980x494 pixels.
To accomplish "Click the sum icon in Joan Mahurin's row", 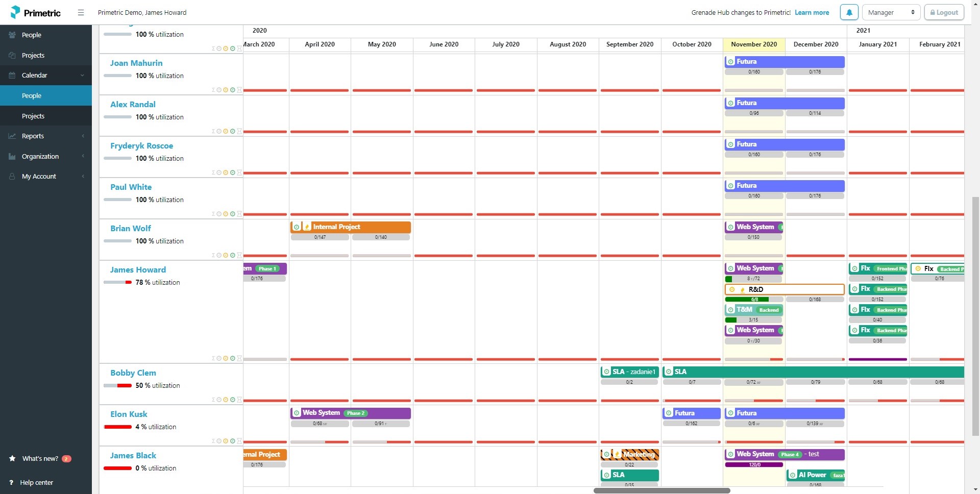I will pos(214,90).
